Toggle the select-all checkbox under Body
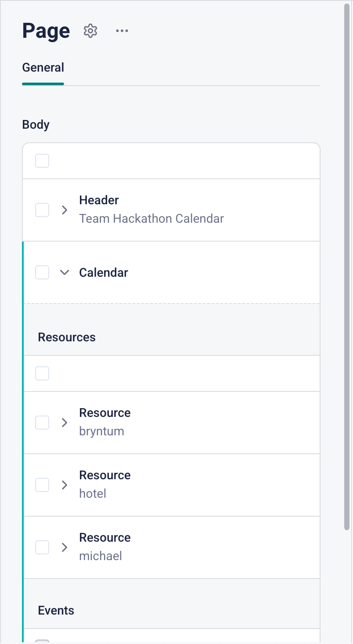Screen dimensions: 353x644 [42, 161]
